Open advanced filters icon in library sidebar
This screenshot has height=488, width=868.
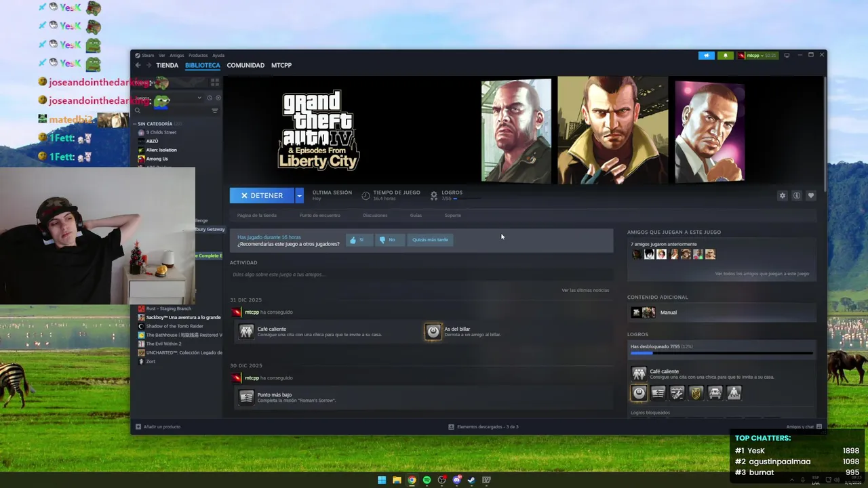click(x=215, y=110)
